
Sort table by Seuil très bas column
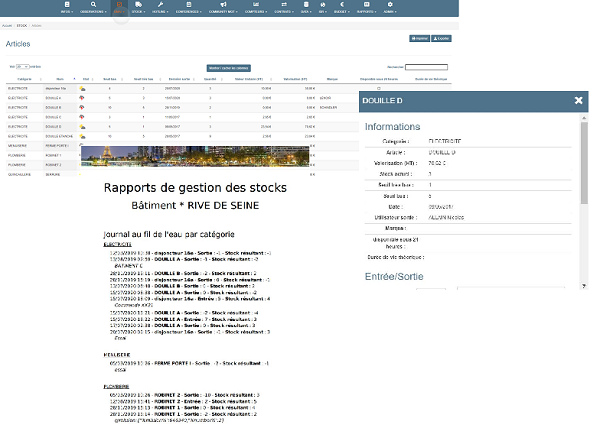[143, 79]
